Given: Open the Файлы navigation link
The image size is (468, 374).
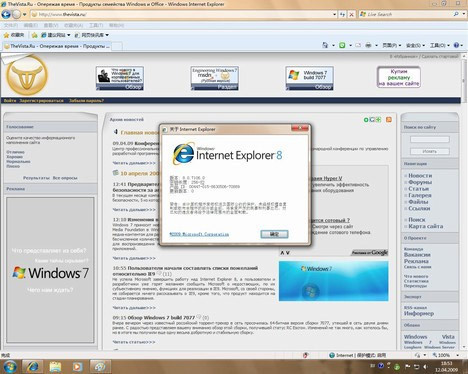Looking at the screenshot, I should (x=418, y=202).
